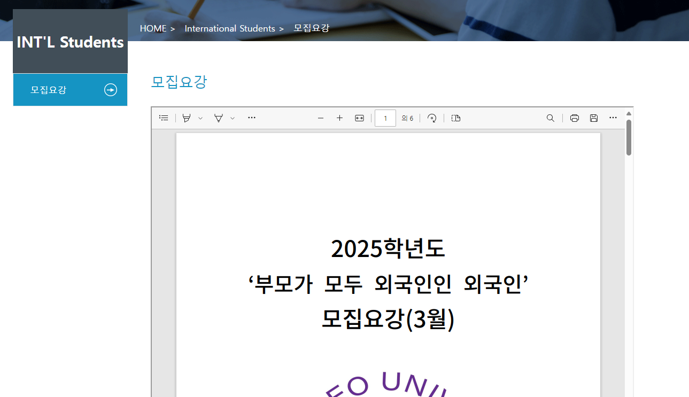Save the PDF document
Image resolution: width=689 pixels, height=397 pixels.
[594, 118]
